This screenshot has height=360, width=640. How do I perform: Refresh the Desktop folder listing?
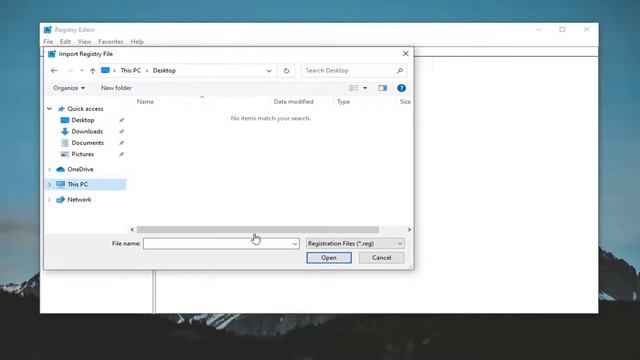click(287, 71)
